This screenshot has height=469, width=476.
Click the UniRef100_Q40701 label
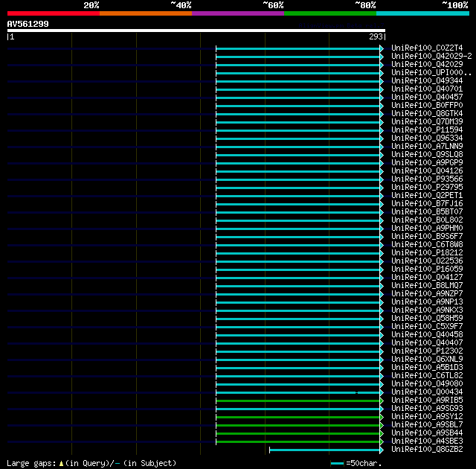pyautogui.click(x=427, y=89)
